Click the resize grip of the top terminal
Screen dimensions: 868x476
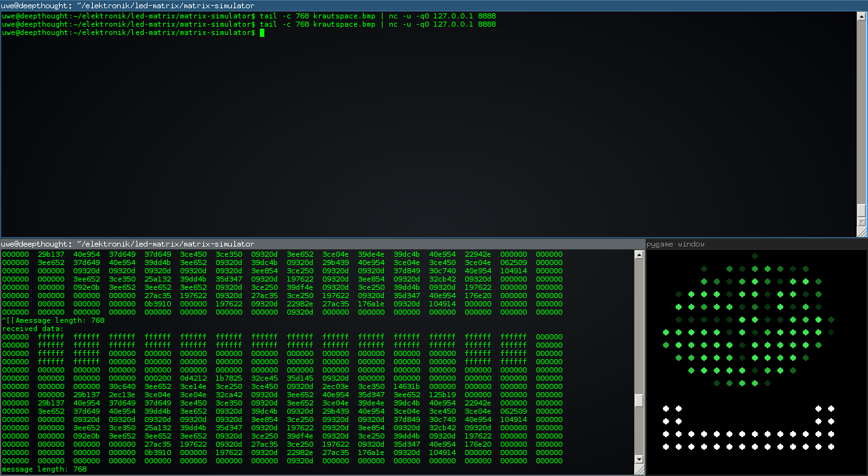862,231
